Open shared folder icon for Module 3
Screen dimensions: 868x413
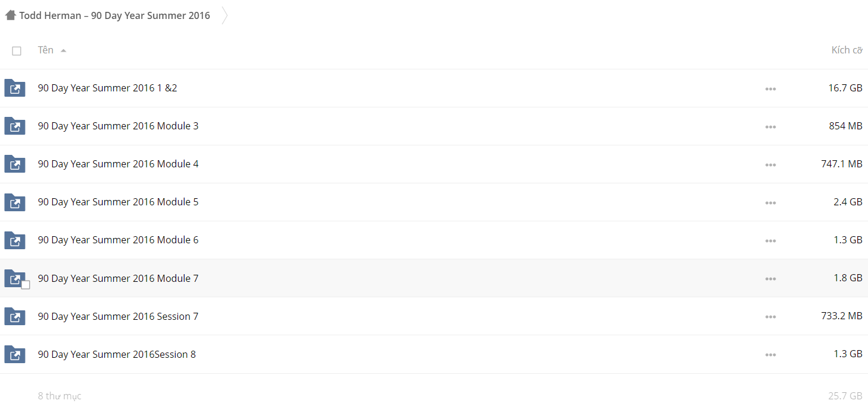[15, 126]
